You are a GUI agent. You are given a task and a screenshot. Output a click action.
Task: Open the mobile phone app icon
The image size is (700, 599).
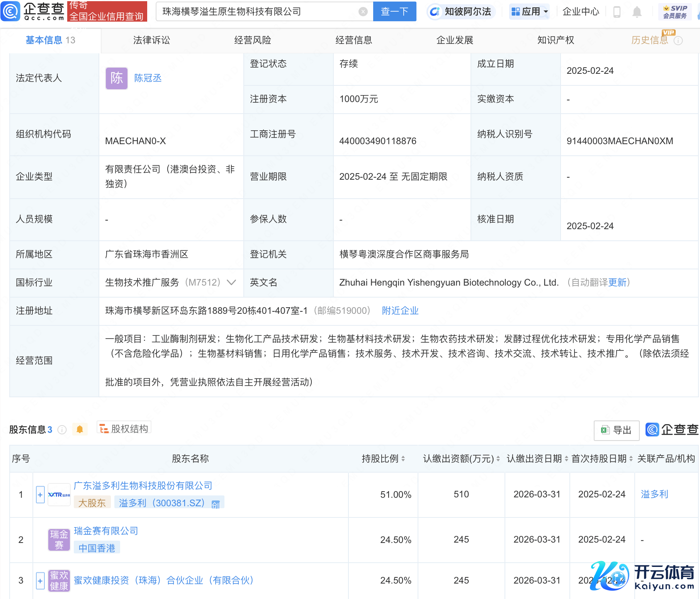pos(617,12)
